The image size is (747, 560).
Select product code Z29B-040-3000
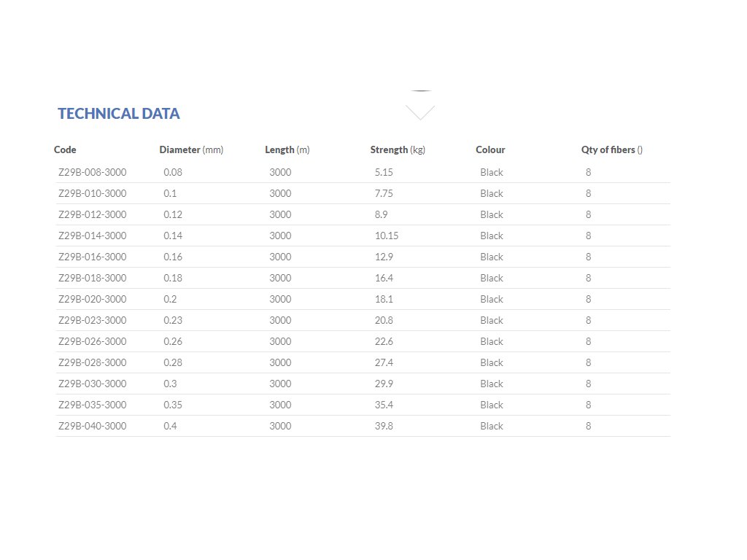click(92, 427)
